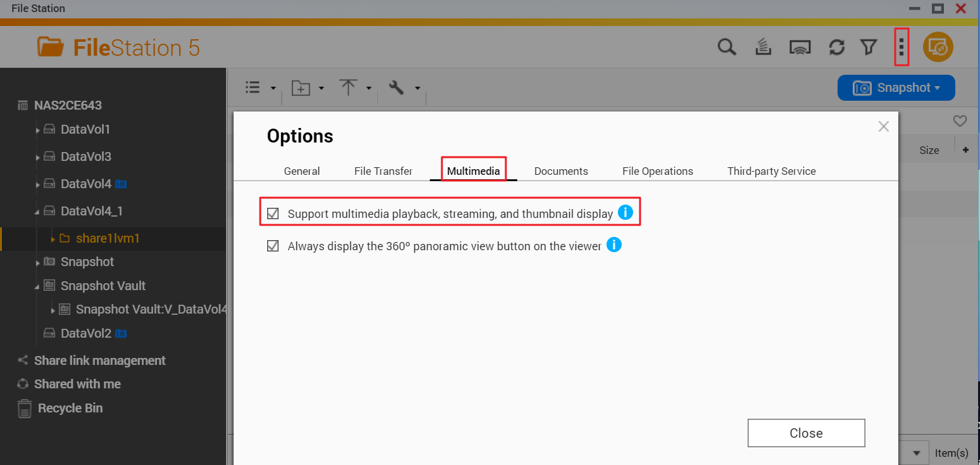Click the network media player cast icon
The width and height of the screenshot is (980, 465).
[x=800, y=48]
